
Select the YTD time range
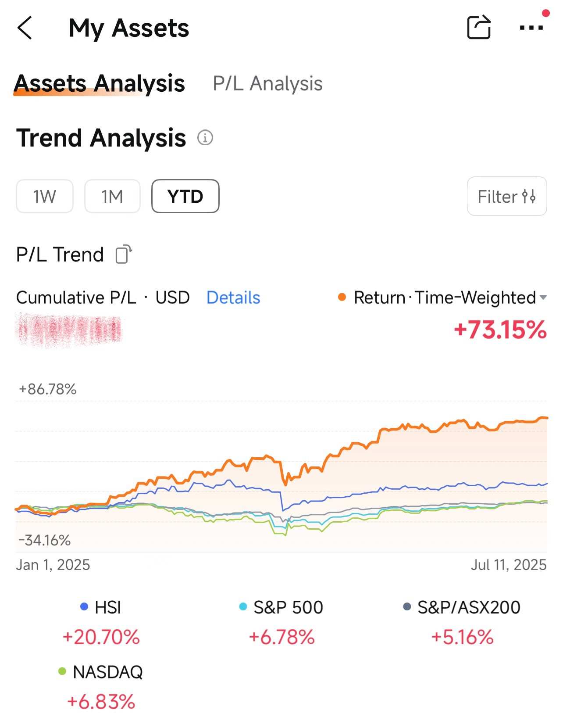(185, 196)
